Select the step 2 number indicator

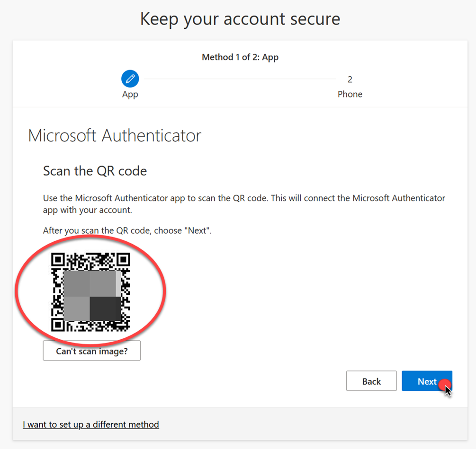click(350, 79)
